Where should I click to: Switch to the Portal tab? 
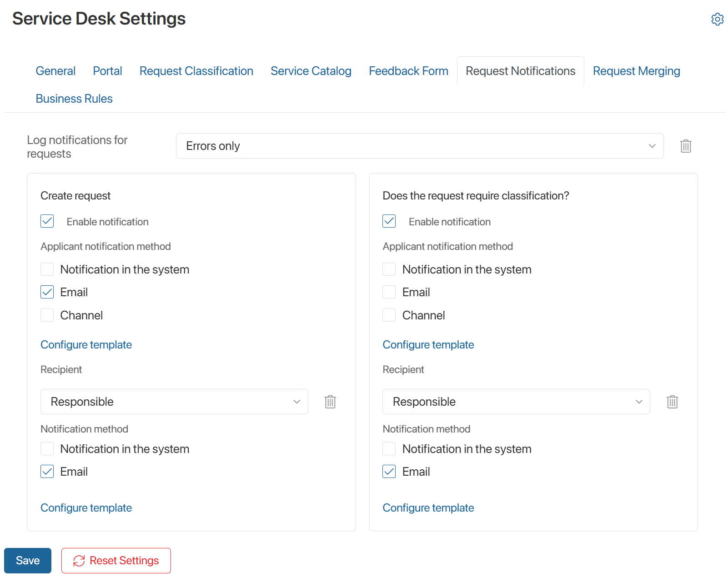[x=107, y=71]
